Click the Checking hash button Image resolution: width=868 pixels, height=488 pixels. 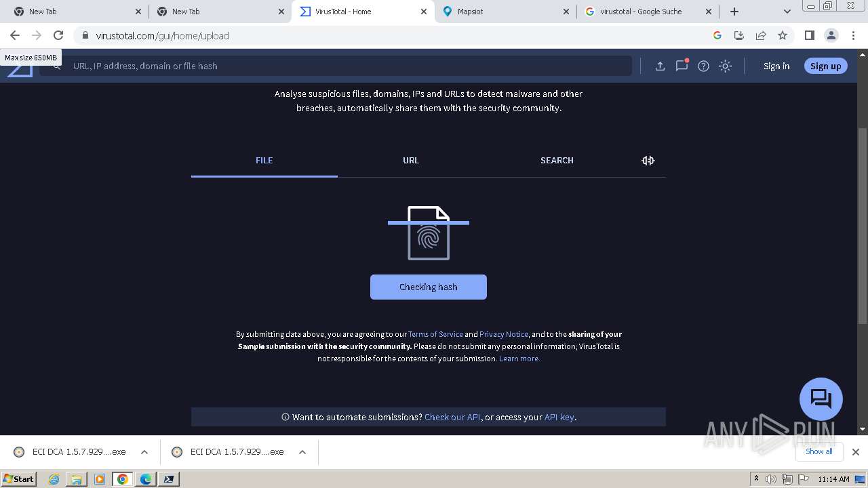point(429,287)
